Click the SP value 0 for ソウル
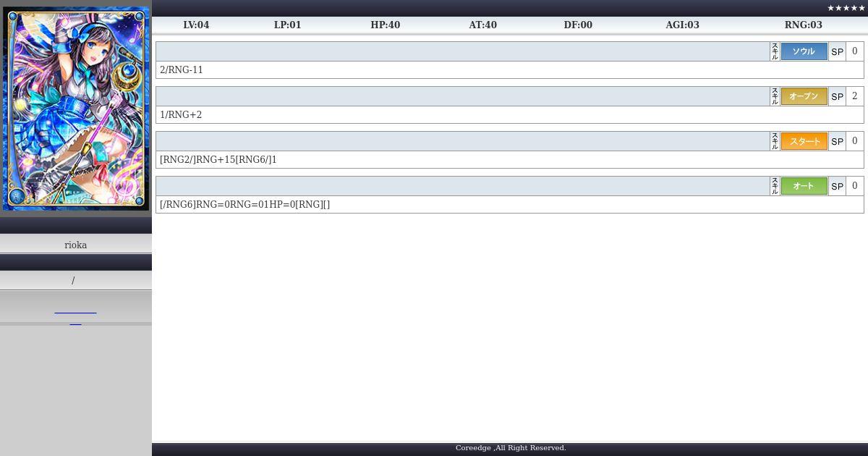The image size is (868, 456). [x=854, y=51]
